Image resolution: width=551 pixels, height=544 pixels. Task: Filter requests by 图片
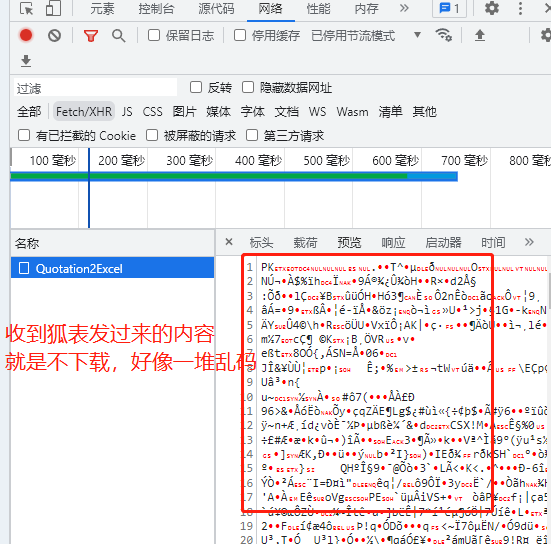(x=184, y=112)
